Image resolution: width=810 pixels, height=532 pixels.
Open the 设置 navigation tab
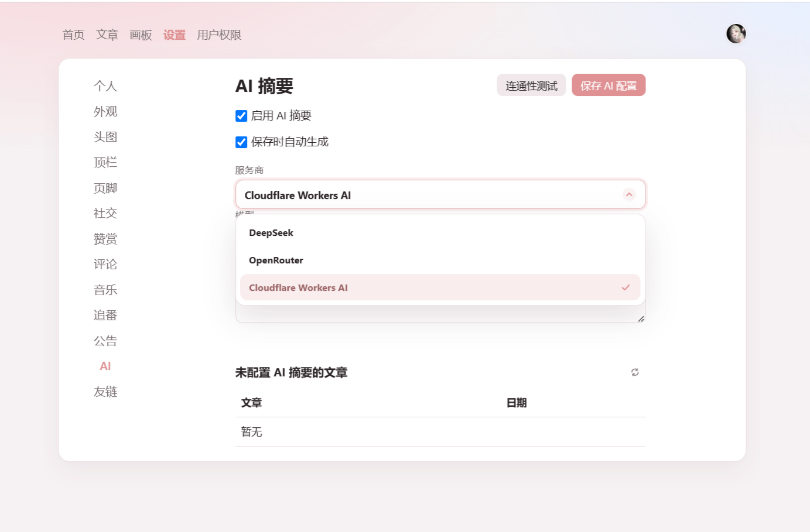pyautogui.click(x=175, y=35)
